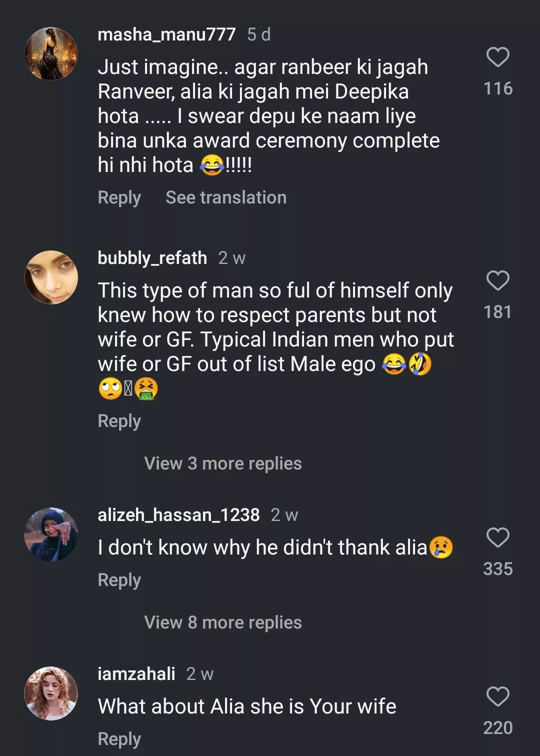
Task: Tap iamzahali's profile avatar
Action: pos(51,693)
